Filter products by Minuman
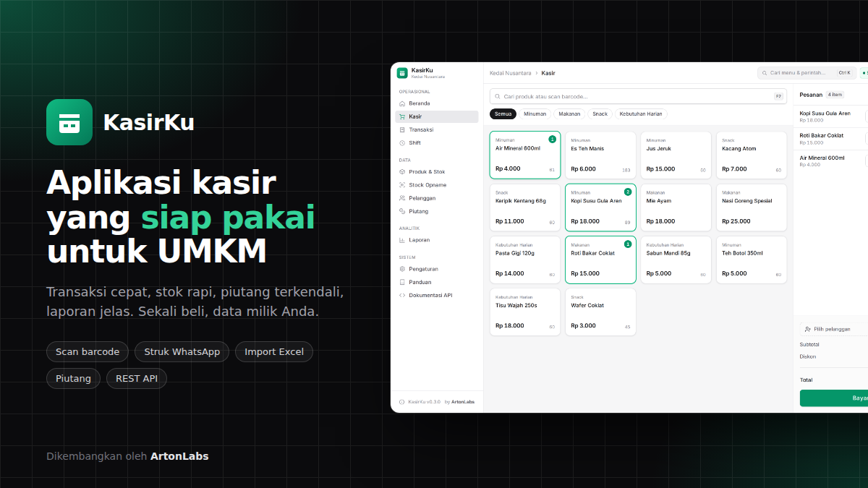The width and height of the screenshot is (868, 488). [x=535, y=114]
